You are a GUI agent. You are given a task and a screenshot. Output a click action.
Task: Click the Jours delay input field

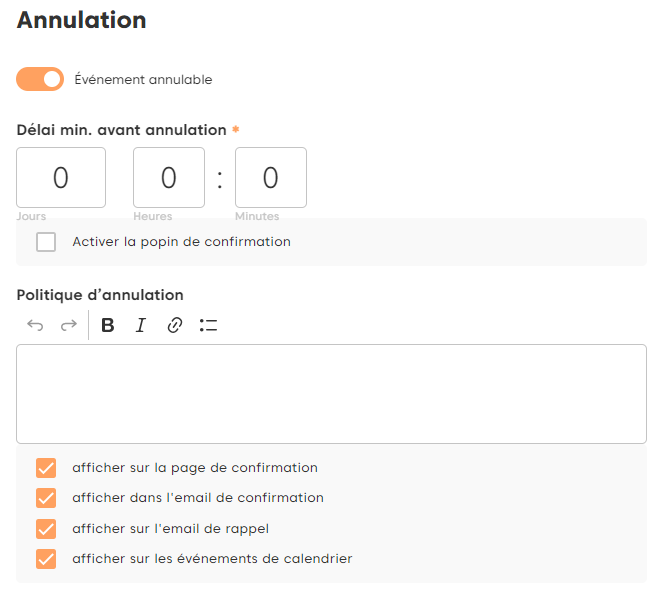point(61,178)
